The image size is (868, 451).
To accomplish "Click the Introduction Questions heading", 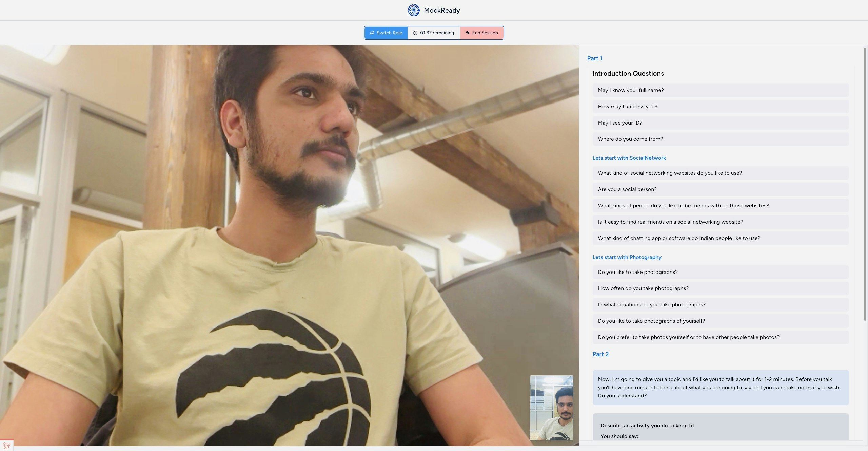I will pos(628,73).
